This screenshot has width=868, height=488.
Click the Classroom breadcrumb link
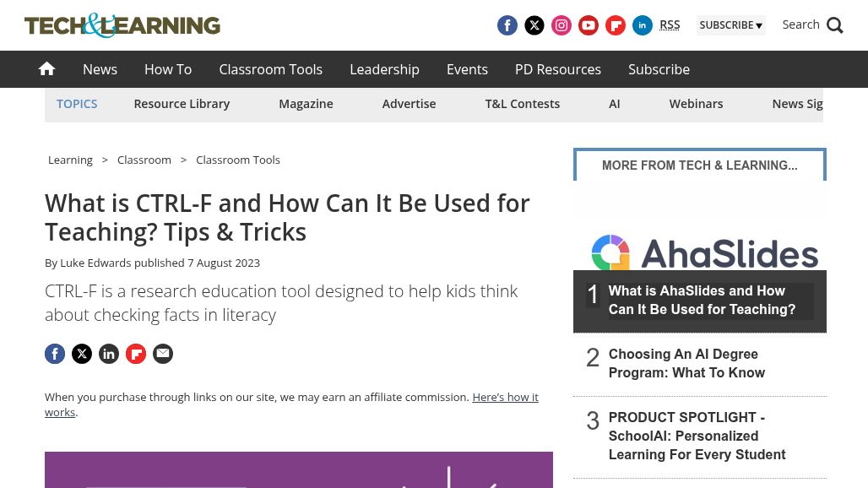pos(144,160)
